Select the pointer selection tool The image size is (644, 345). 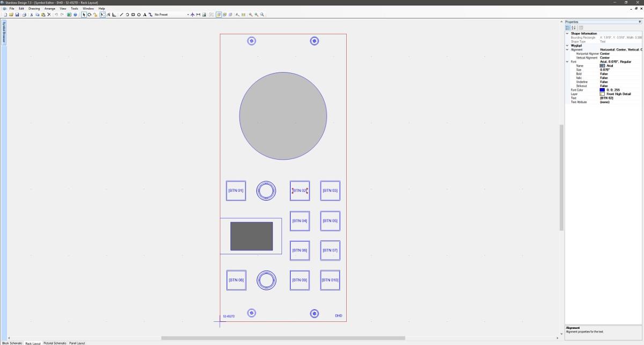pyautogui.click(x=84, y=15)
